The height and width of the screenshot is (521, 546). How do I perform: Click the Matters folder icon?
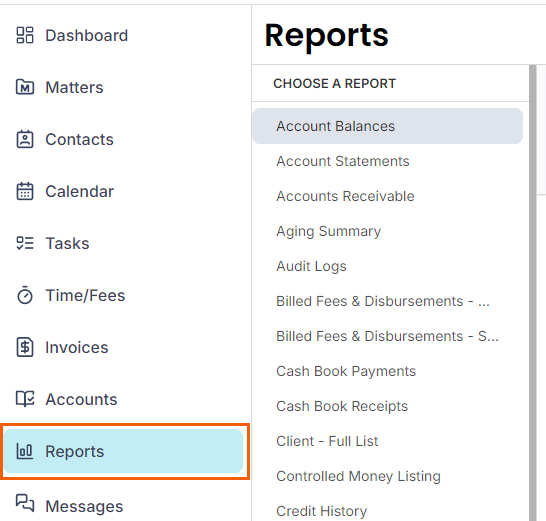(25, 87)
